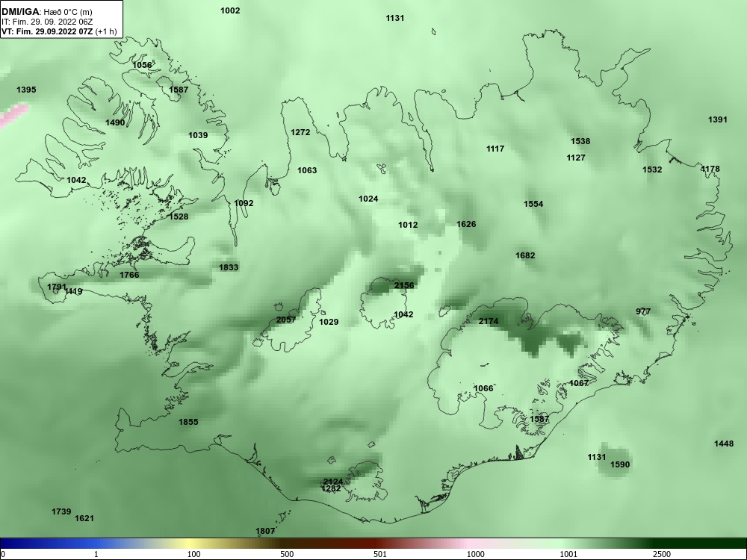
Task: Click the 1833 value in west Iceland
Action: [229, 267]
